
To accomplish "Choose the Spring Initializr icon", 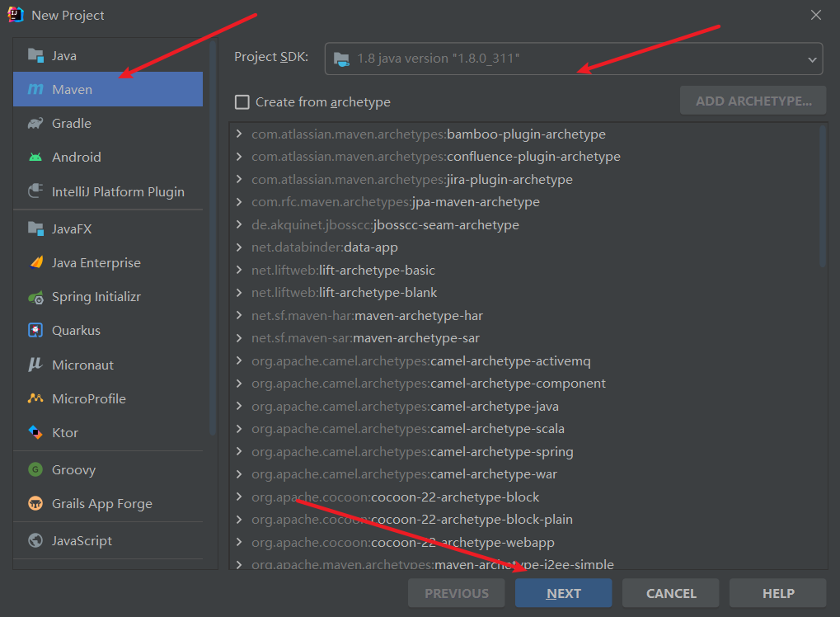I will click(x=35, y=297).
